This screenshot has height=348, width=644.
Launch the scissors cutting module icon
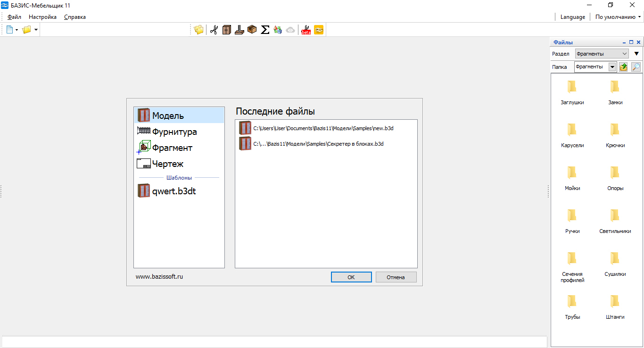(x=214, y=30)
